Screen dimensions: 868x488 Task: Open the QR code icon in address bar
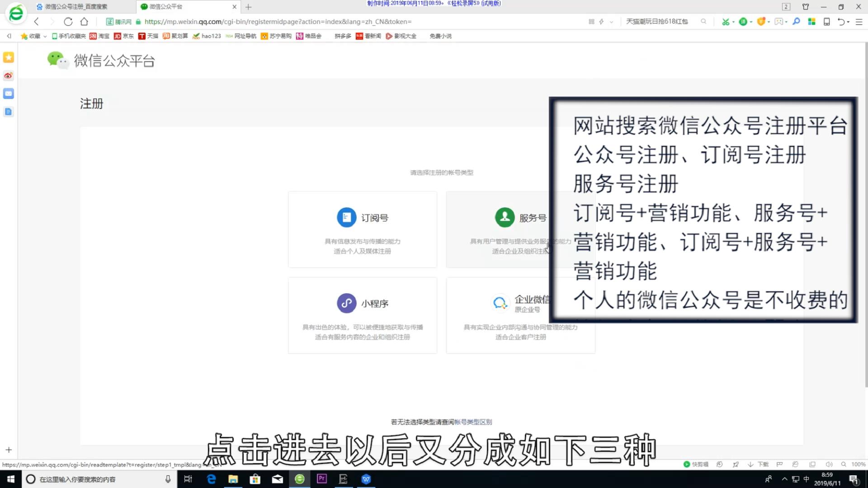tap(591, 21)
